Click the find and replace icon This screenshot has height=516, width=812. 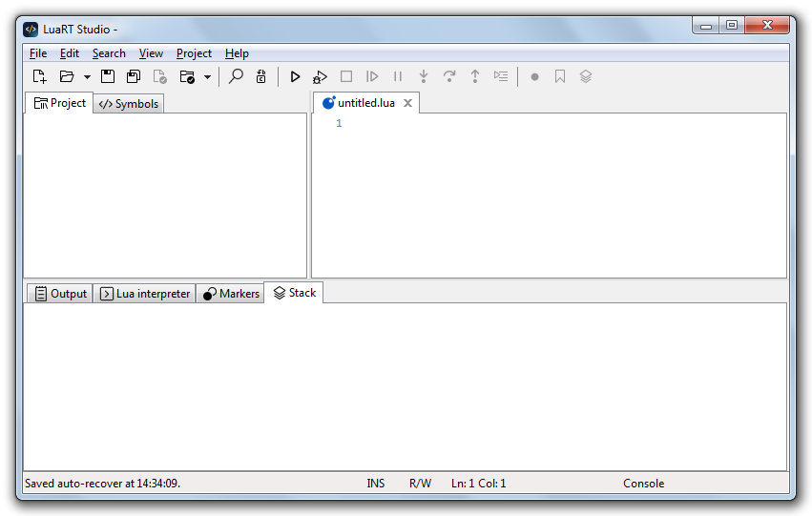point(261,76)
